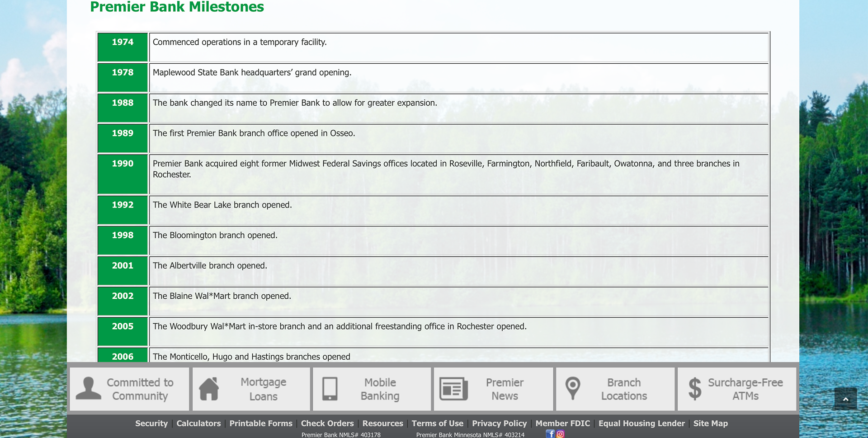Open Check Orders footer link
This screenshot has width=868, height=438.
point(327,424)
